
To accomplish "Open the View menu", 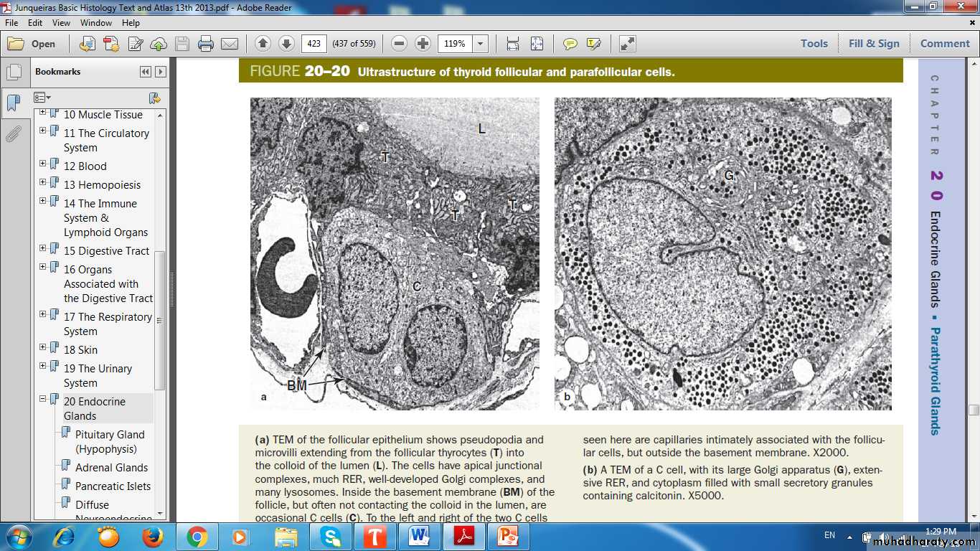I will [61, 23].
